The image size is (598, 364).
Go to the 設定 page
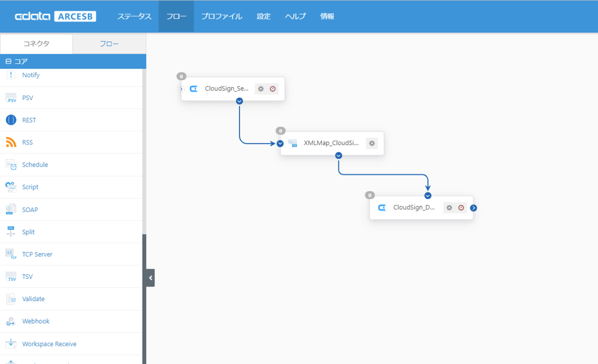point(264,16)
